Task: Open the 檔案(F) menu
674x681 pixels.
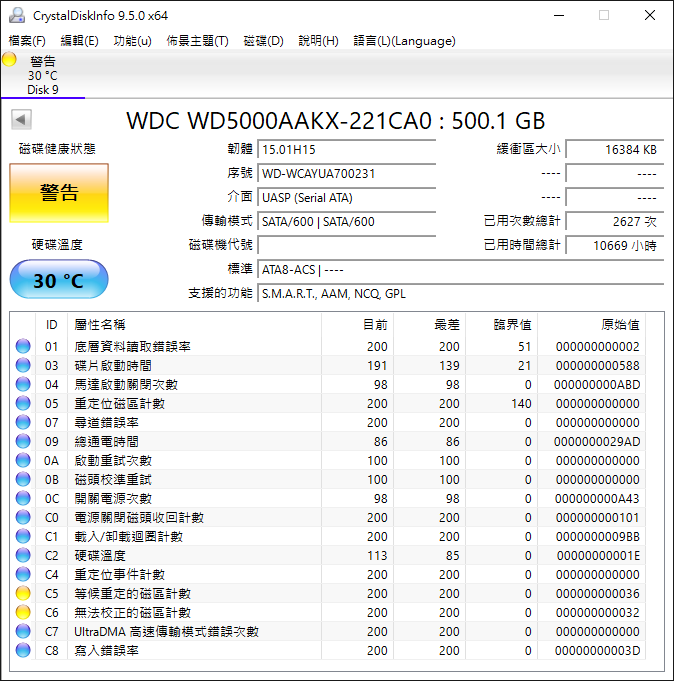Action: coord(27,41)
